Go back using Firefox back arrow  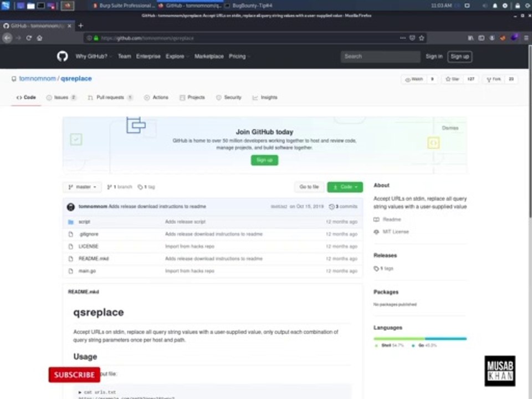click(x=7, y=38)
